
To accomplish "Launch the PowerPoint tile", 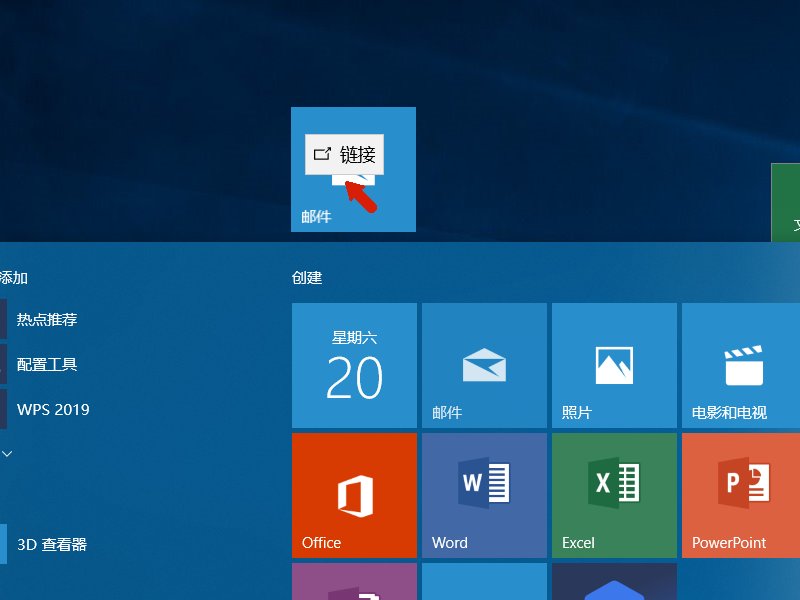I will click(741, 495).
